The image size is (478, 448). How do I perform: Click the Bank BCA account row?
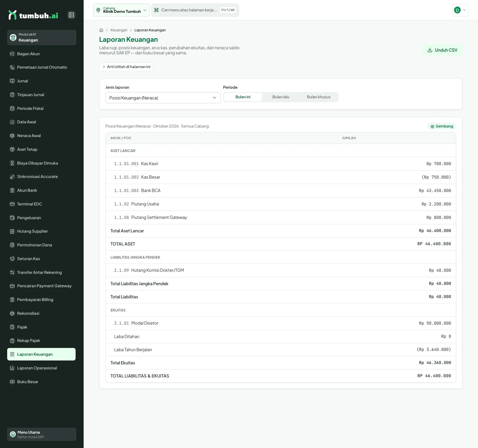(281, 191)
